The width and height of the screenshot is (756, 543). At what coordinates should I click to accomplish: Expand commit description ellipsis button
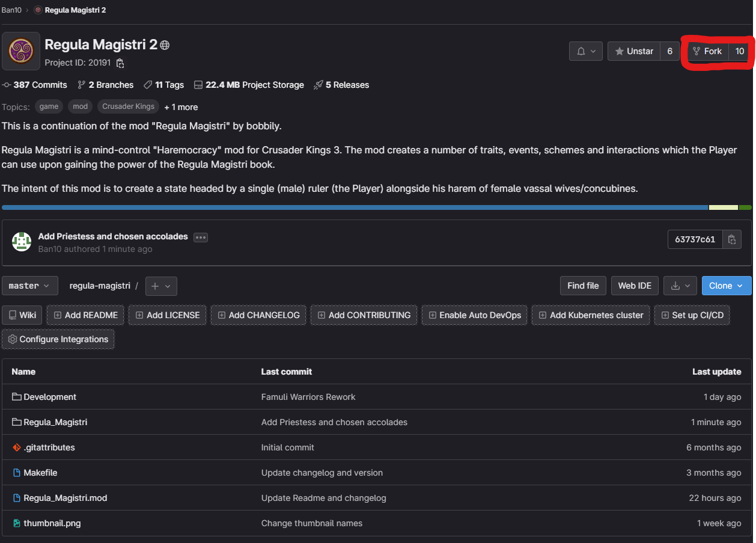pos(201,237)
